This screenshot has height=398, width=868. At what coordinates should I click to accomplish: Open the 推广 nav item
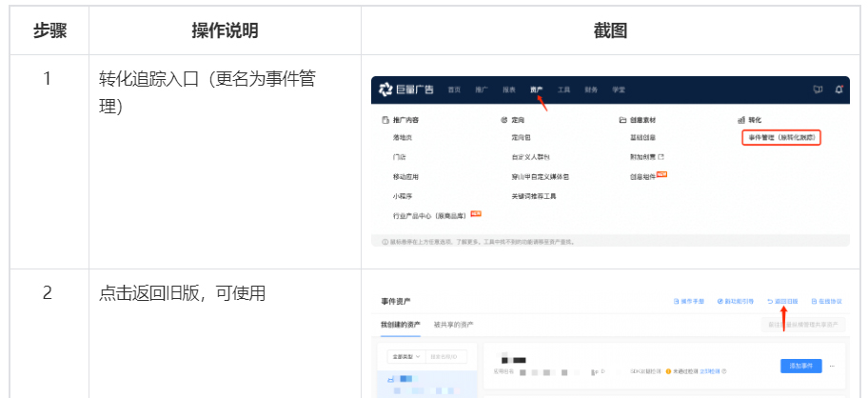click(x=482, y=90)
